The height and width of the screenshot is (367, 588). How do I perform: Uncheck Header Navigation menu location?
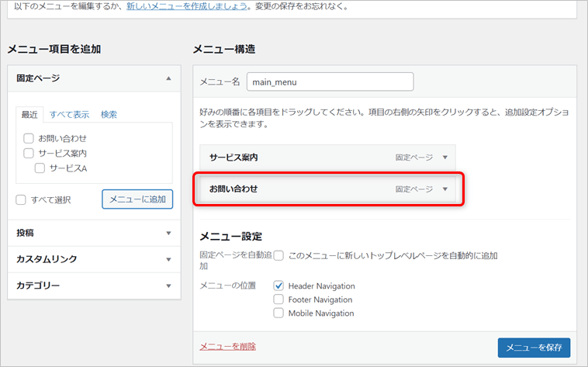point(278,286)
